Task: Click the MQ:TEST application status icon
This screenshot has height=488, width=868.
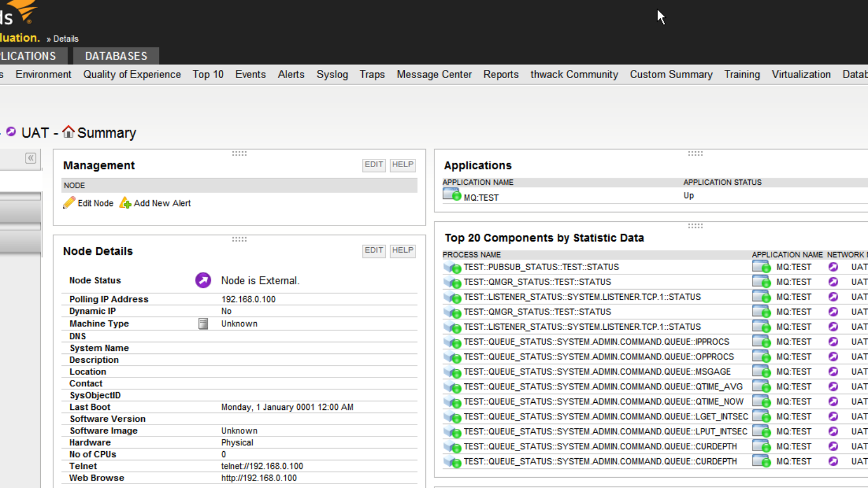Action: [451, 195]
